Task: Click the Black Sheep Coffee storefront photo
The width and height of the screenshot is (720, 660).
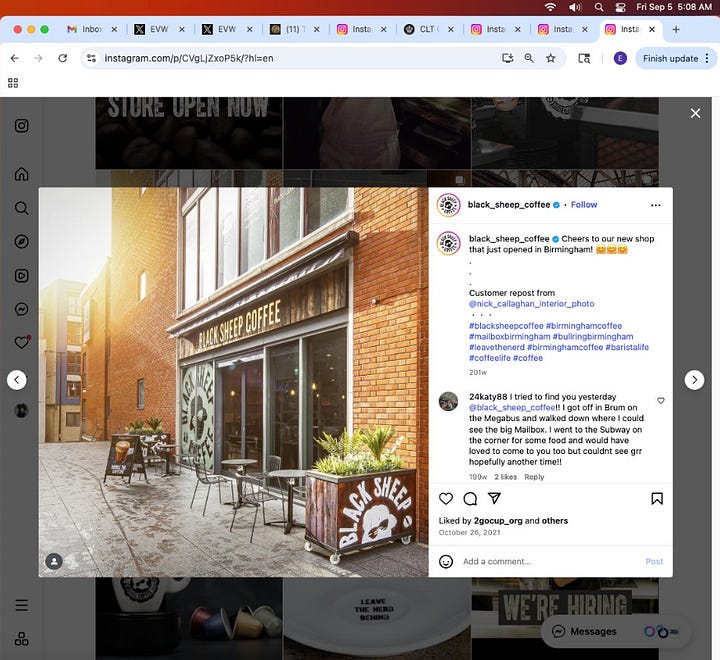Action: (x=233, y=382)
